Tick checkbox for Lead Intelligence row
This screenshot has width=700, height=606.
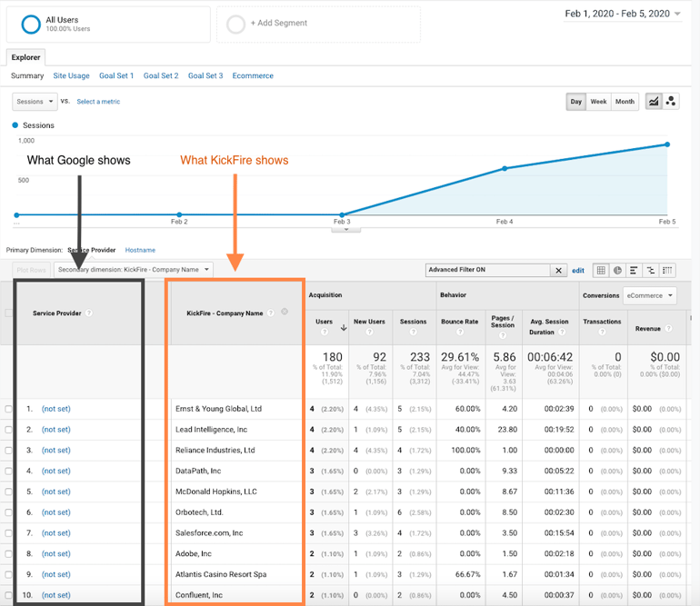click(x=8, y=429)
